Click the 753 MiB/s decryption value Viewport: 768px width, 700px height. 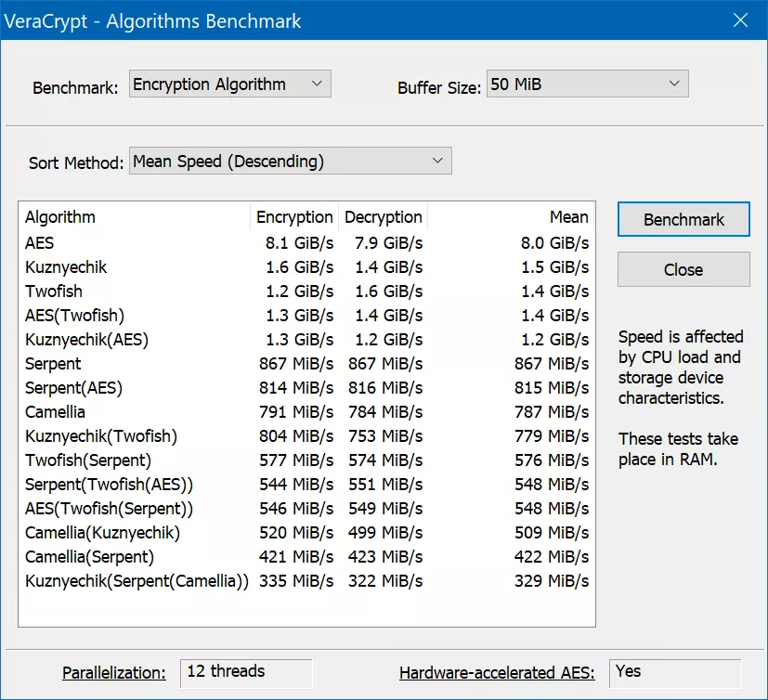(385, 436)
